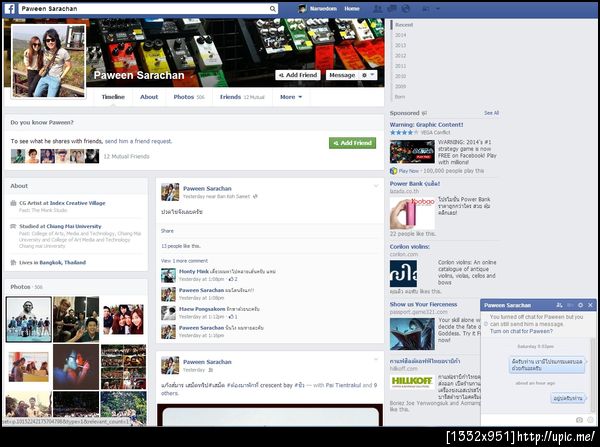Open CG Artist at Index Creative Village
600x447 pixels.
(x=62, y=203)
